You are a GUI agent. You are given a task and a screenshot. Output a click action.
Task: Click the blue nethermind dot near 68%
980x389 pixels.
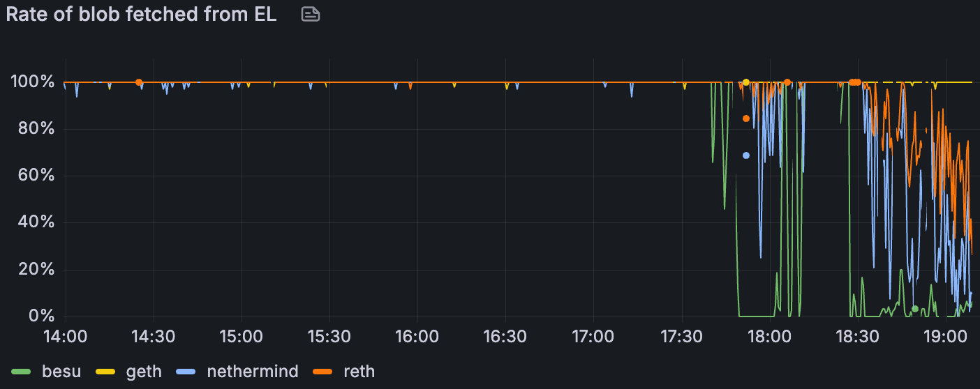click(x=746, y=155)
